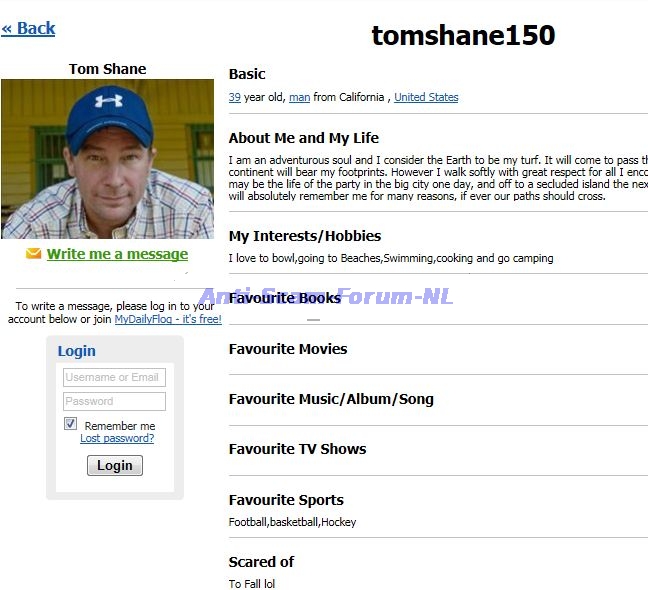
Task: Click the 39 age link
Action: click(234, 97)
